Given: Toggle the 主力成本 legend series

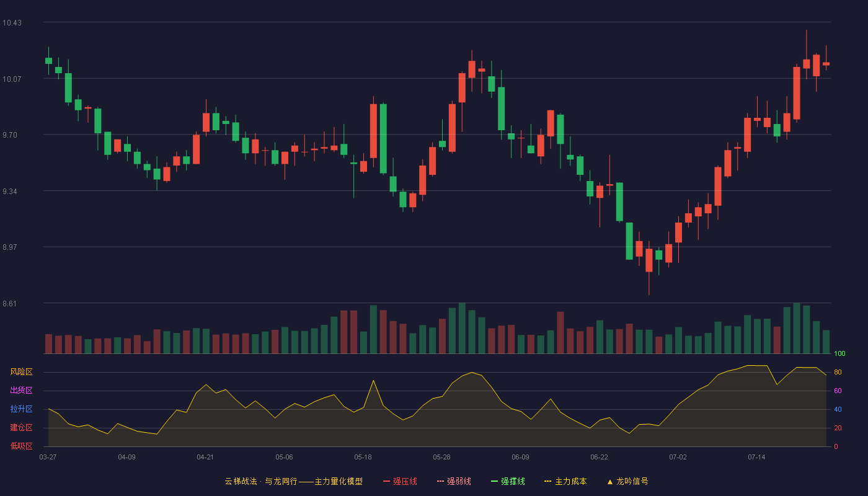Looking at the screenshot, I should coord(565,481).
